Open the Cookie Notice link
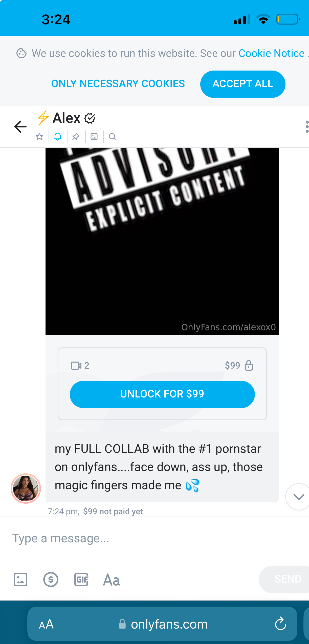 tap(271, 53)
